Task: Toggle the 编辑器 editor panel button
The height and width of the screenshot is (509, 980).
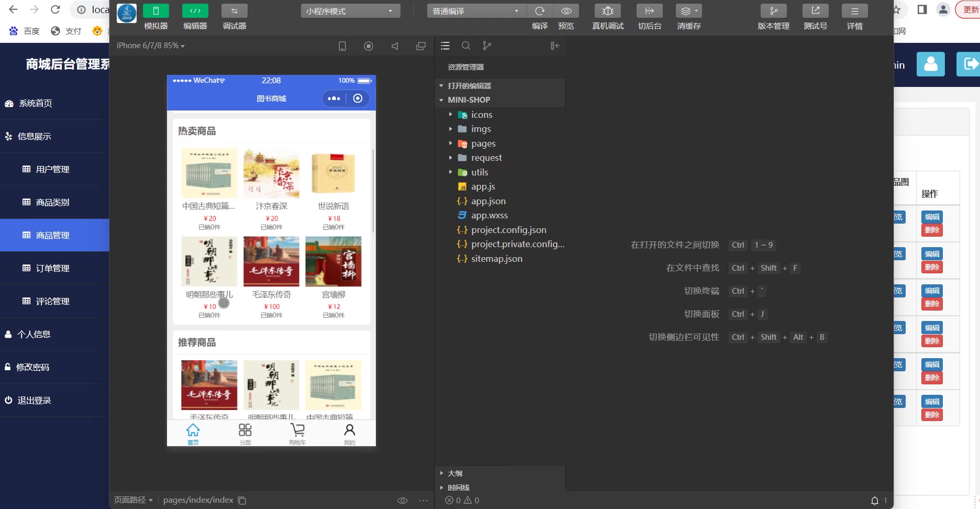Action: click(195, 11)
